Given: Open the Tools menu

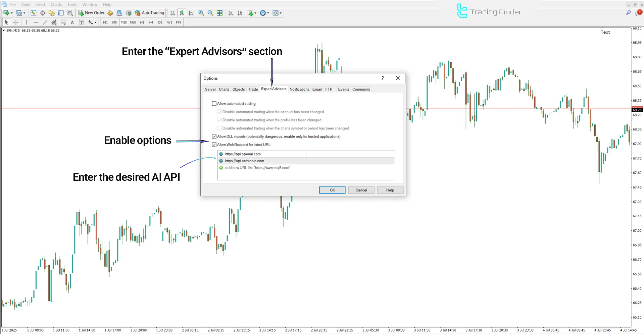Looking at the screenshot, I should pyautogui.click(x=72, y=4).
